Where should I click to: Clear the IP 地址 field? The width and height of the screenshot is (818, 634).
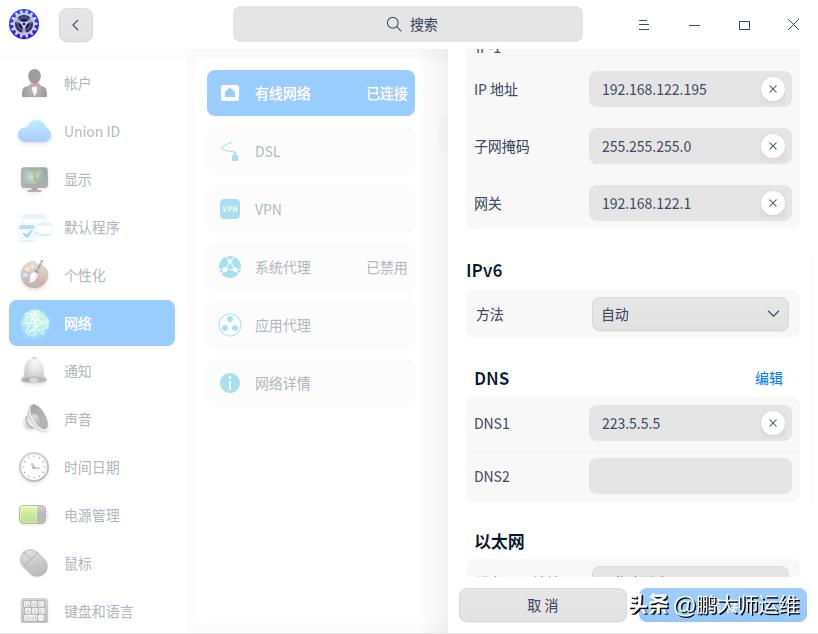point(772,89)
